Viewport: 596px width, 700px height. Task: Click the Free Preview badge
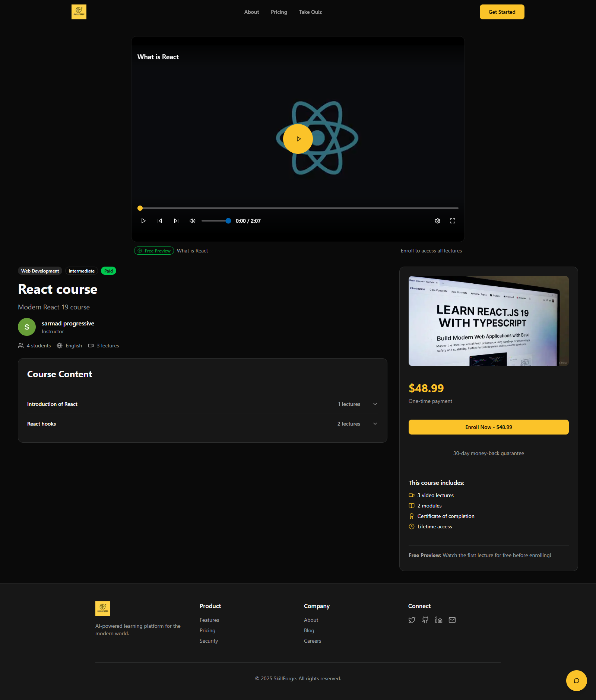(153, 251)
